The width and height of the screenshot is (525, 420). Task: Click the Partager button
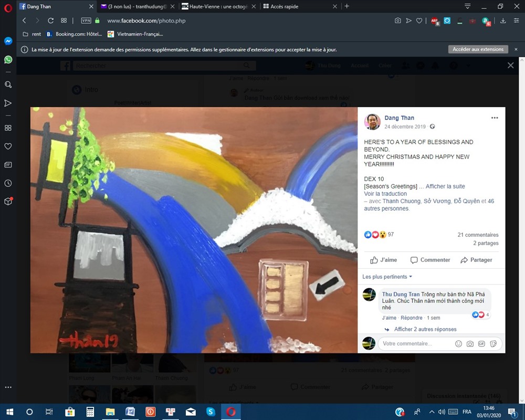476,260
